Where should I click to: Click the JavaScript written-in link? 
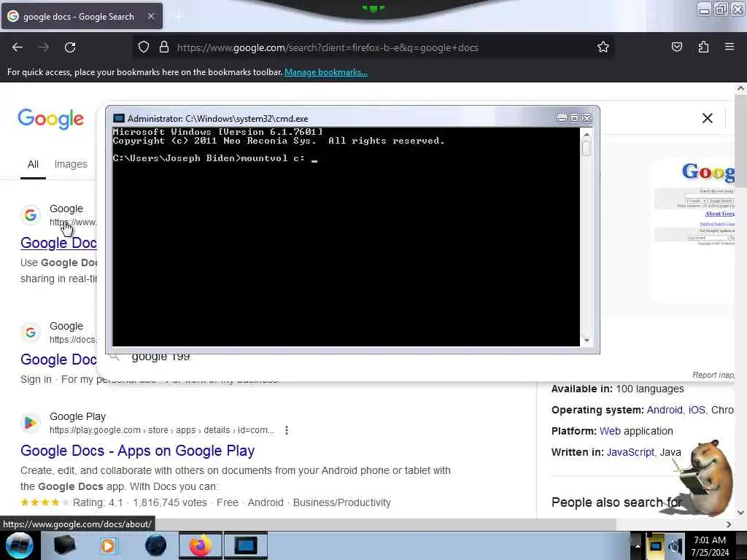630,452
